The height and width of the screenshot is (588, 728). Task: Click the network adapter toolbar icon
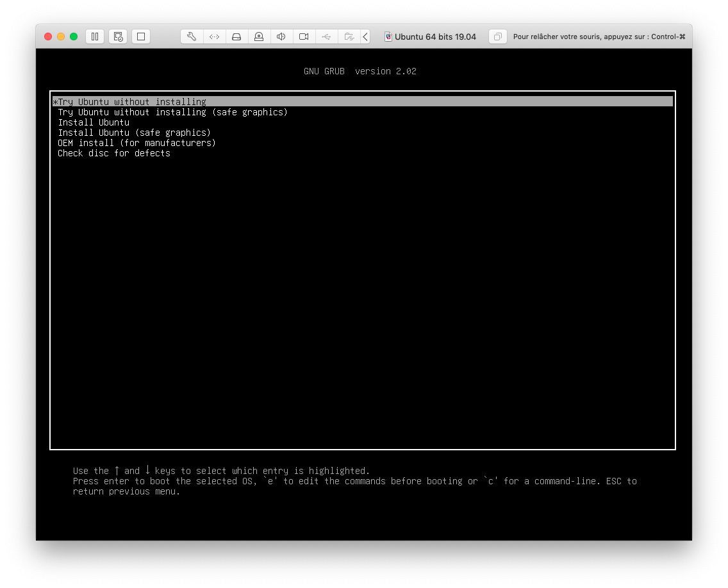pos(214,37)
